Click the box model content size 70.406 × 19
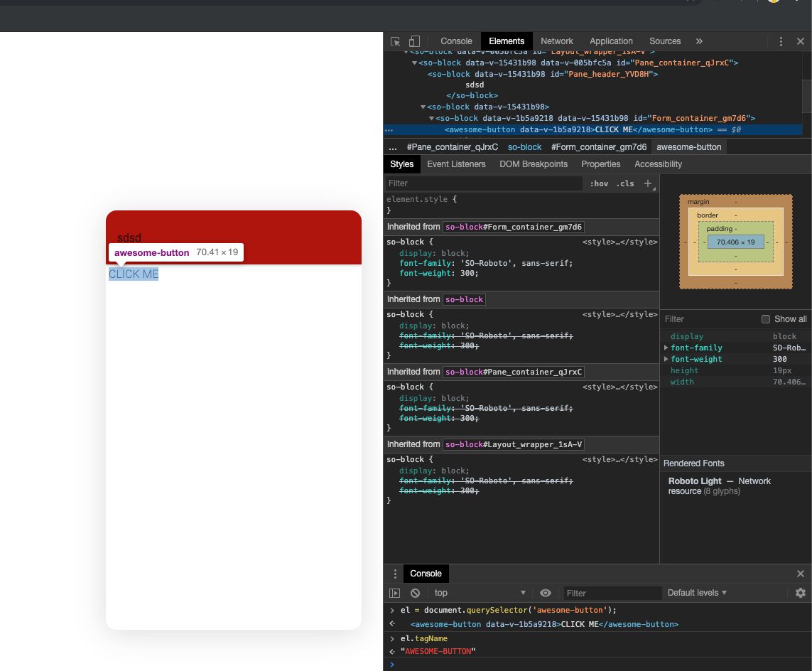 735,242
